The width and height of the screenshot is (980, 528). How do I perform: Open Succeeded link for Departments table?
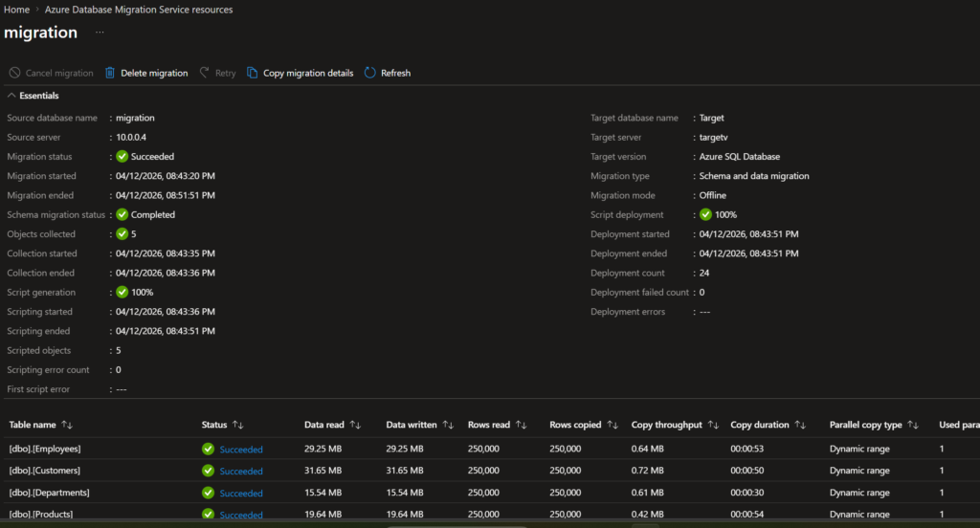click(x=240, y=494)
